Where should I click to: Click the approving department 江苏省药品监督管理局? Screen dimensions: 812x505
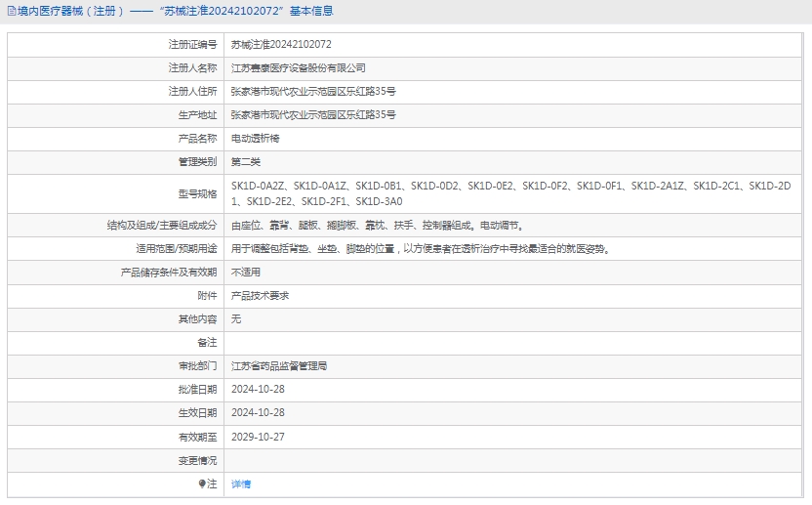tap(279, 366)
